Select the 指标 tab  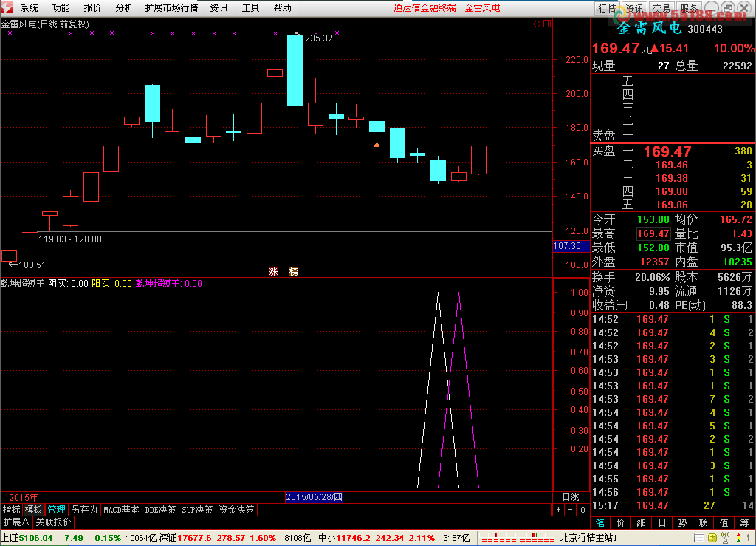point(12,509)
